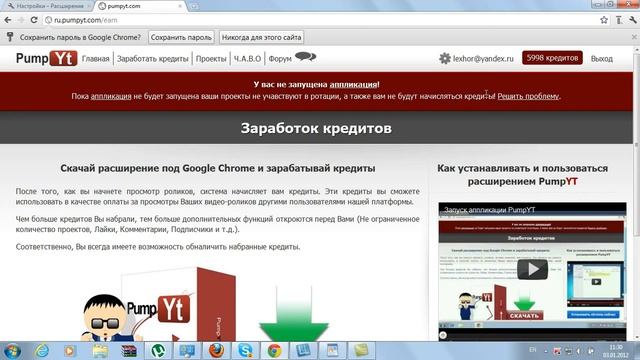640x360 pixels.
Task: Launch Internet Explorer from taskbar
Action: [x=42, y=351]
